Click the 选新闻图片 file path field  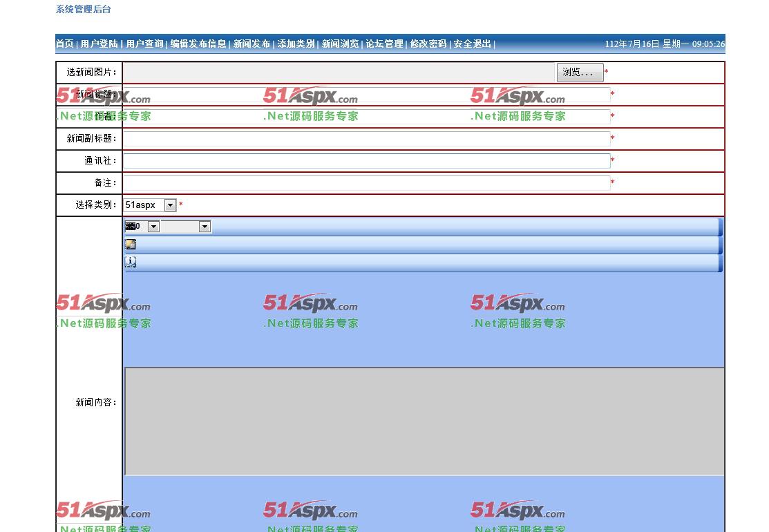point(339,73)
